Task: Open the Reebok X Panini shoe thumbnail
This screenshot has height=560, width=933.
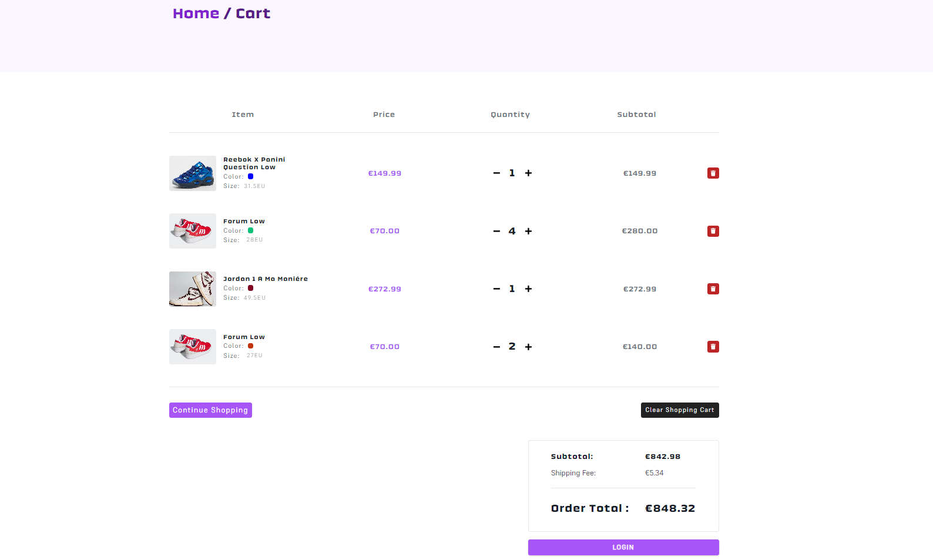Action: 193,173
